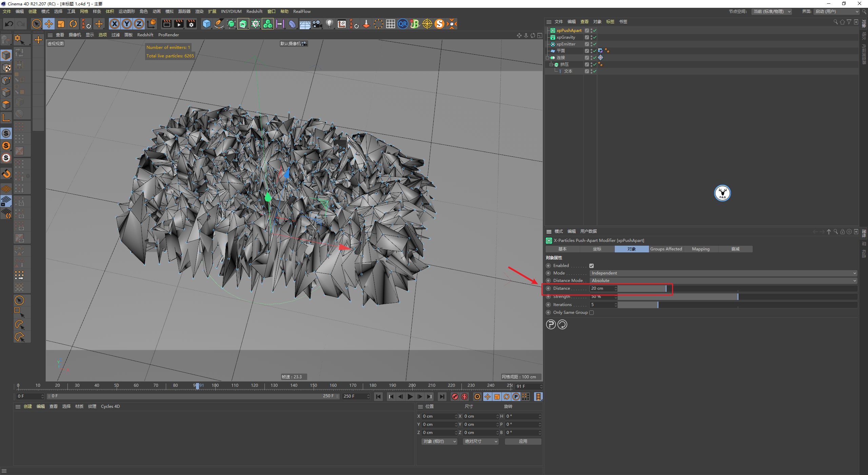Select xpEmitter in the object tree

click(x=566, y=44)
